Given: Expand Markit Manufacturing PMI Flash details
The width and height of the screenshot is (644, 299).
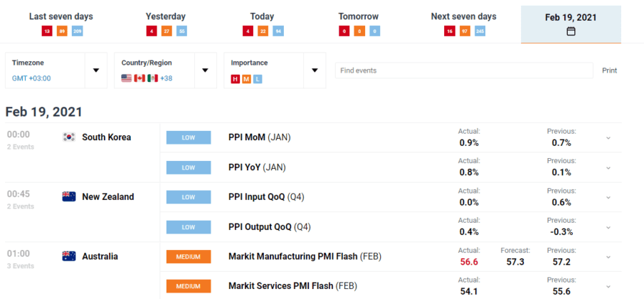Looking at the screenshot, I should click(x=608, y=256).
